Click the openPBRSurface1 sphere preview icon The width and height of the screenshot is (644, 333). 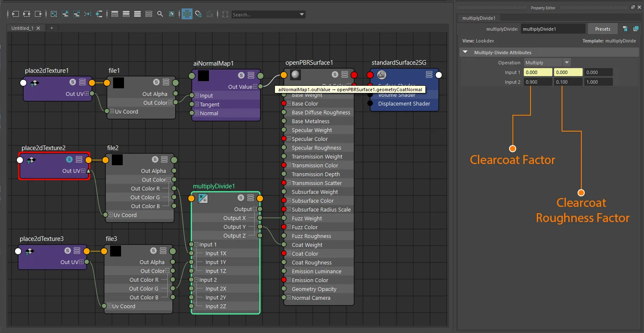click(296, 74)
